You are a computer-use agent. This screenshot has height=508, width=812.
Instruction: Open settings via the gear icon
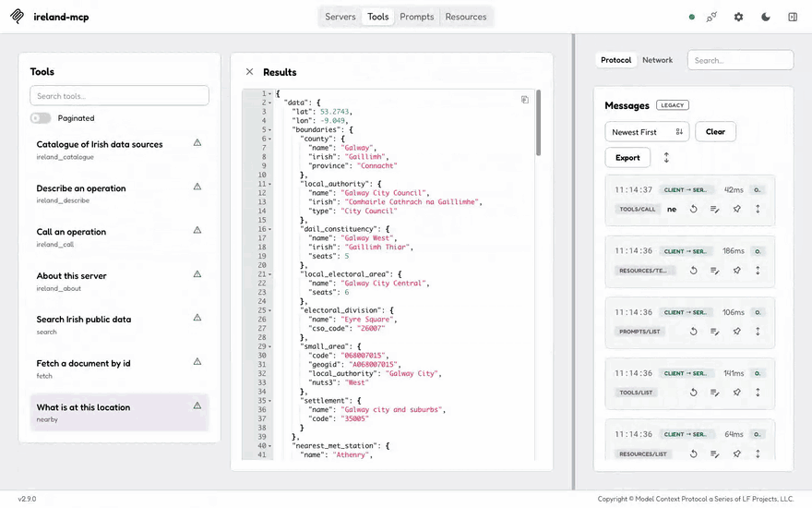(738, 18)
